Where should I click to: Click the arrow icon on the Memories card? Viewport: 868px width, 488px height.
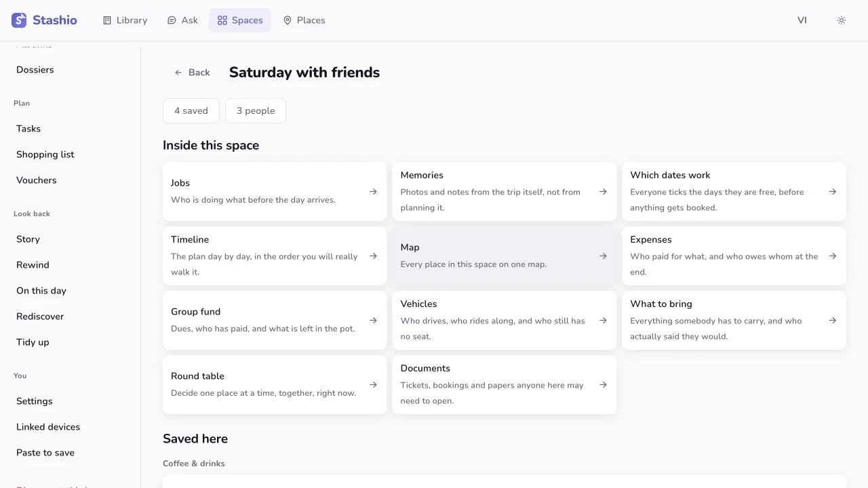coord(603,192)
